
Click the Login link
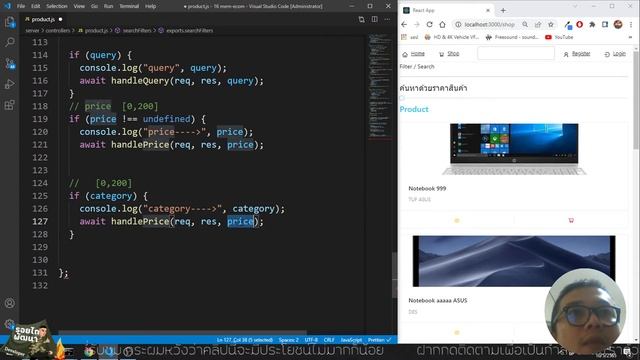(x=615, y=54)
